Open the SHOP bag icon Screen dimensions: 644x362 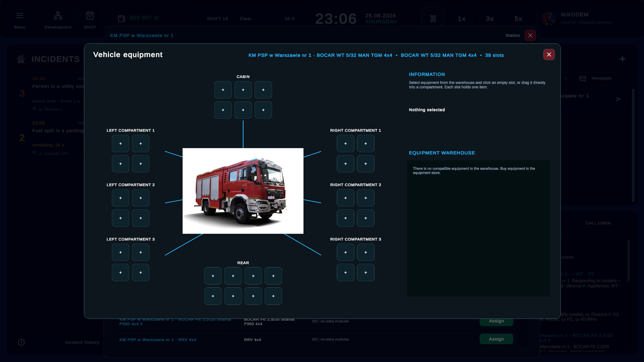pyautogui.click(x=90, y=16)
